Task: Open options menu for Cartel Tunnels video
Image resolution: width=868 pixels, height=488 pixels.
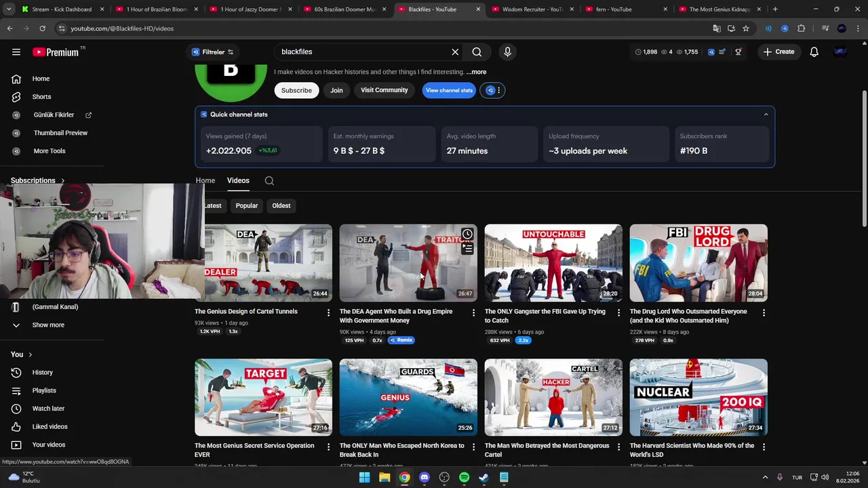Action: click(x=328, y=313)
